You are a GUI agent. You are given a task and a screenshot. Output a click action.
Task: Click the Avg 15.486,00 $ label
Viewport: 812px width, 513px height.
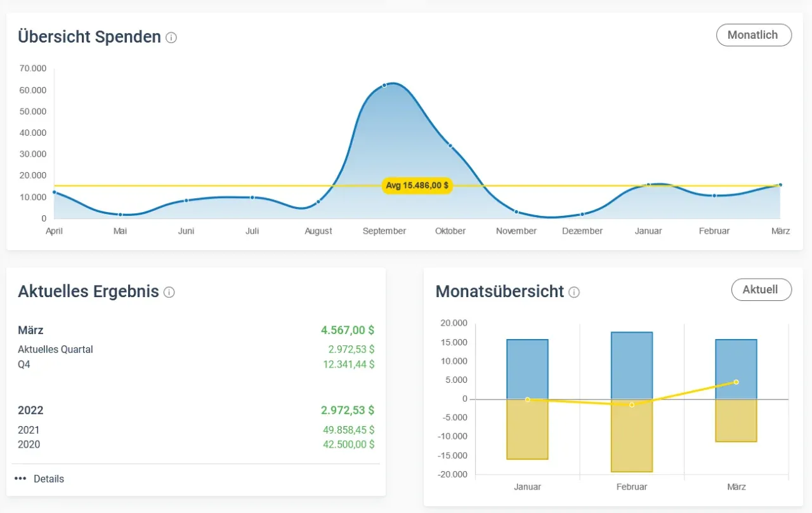pyautogui.click(x=417, y=185)
